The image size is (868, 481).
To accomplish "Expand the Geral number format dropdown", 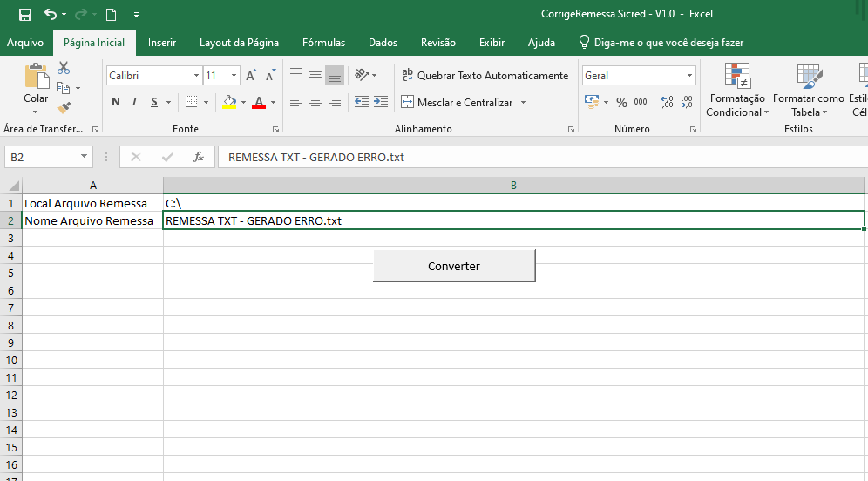I will (x=689, y=76).
